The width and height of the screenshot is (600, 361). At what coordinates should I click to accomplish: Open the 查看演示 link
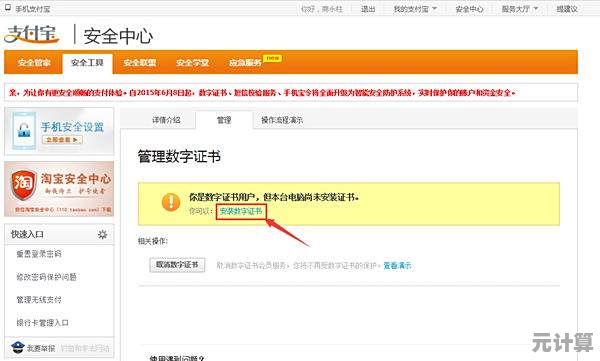(x=397, y=265)
